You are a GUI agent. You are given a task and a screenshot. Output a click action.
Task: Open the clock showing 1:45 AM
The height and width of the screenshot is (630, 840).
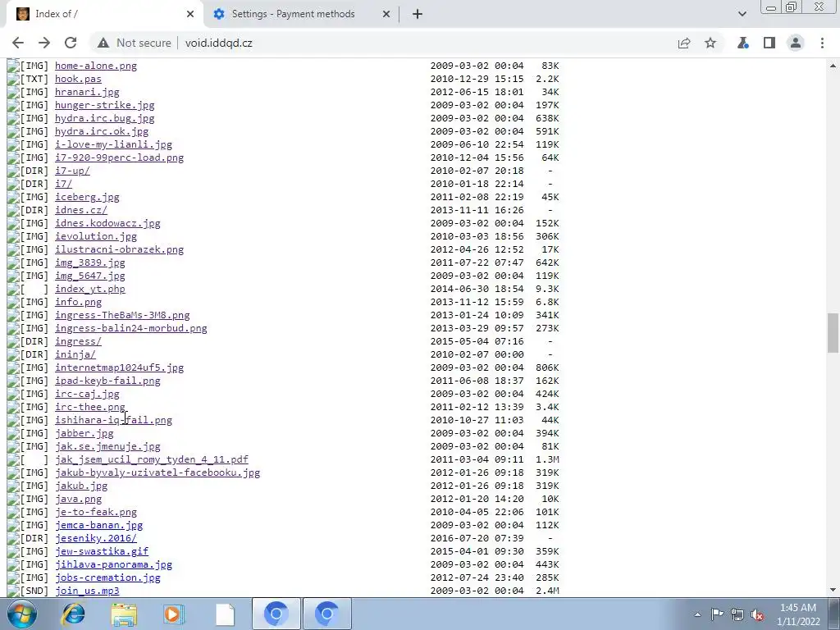798,614
